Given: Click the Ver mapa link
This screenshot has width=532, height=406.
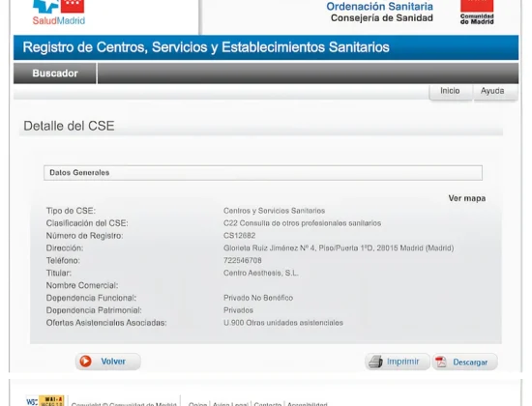Looking at the screenshot, I should pyautogui.click(x=467, y=198).
